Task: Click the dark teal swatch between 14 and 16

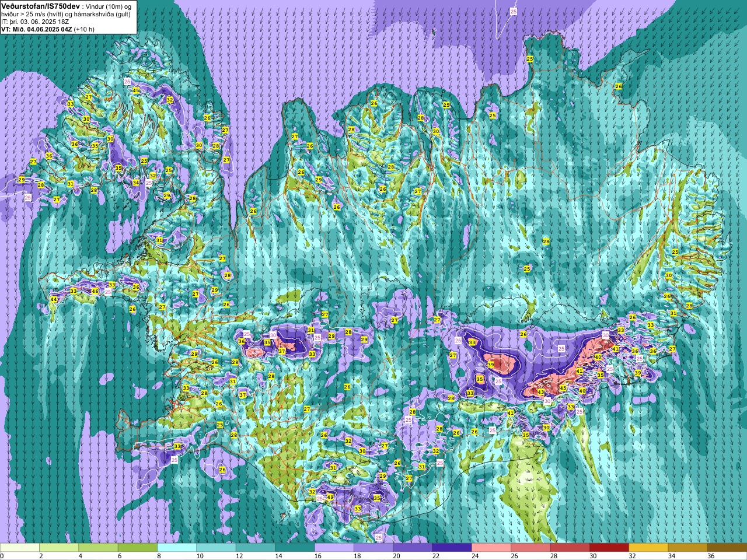Action: [x=295, y=548]
